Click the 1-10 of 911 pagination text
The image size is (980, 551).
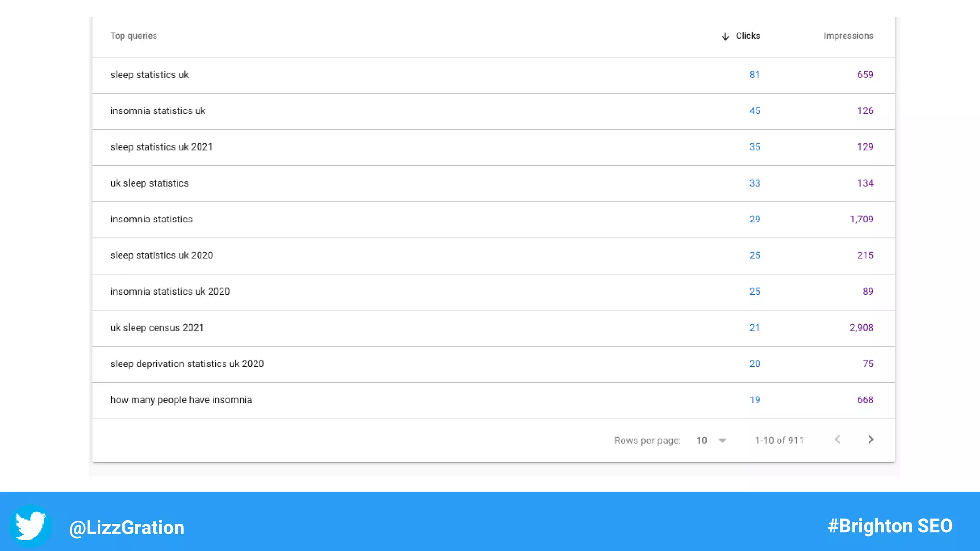(779, 441)
